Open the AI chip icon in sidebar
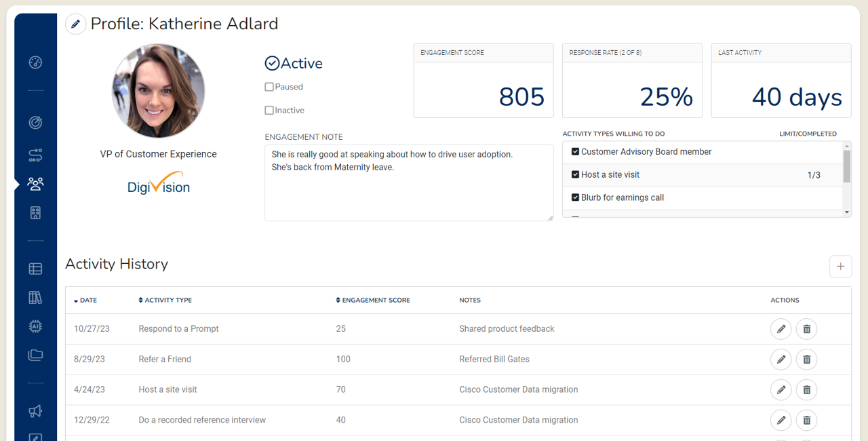This screenshot has height=441, width=868. [x=35, y=326]
